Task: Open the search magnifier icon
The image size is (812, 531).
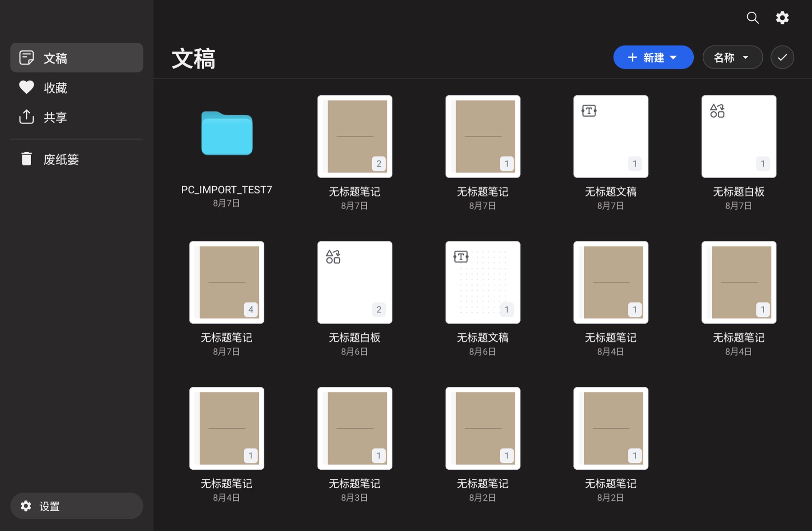Action: [752, 18]
